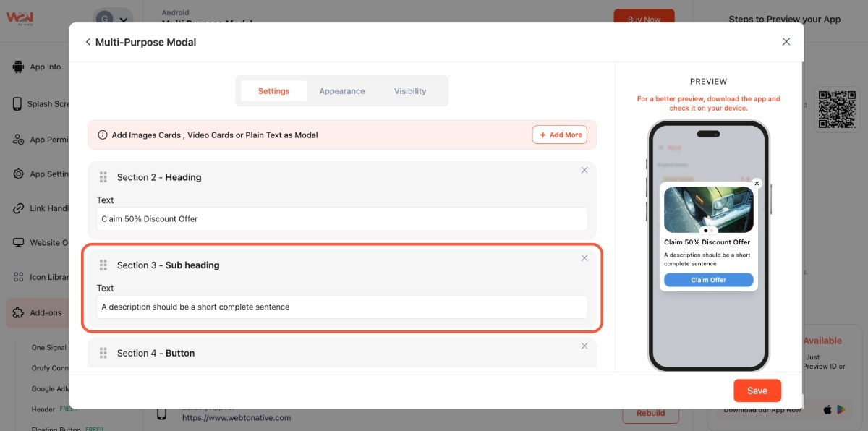The height and width of the screenshot is (431, 868).
Task: Remove Section 4 Button with X icon
Action: [584, 346]
